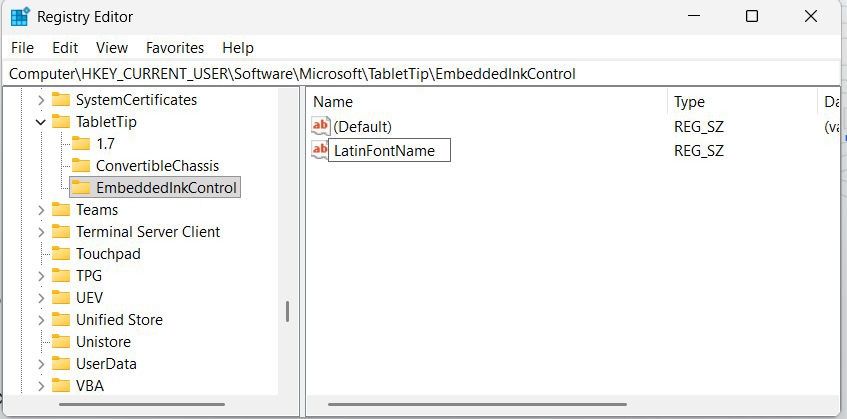Click the Unified Store folder icon

[61, 320]
